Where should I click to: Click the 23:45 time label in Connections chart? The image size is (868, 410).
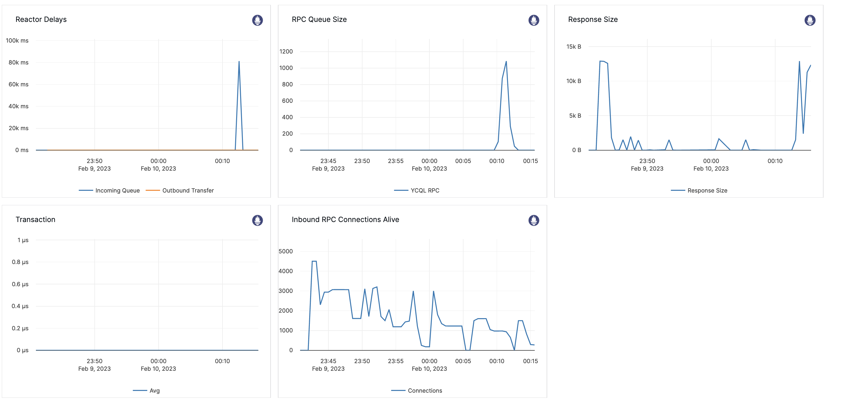click(328, 361)
